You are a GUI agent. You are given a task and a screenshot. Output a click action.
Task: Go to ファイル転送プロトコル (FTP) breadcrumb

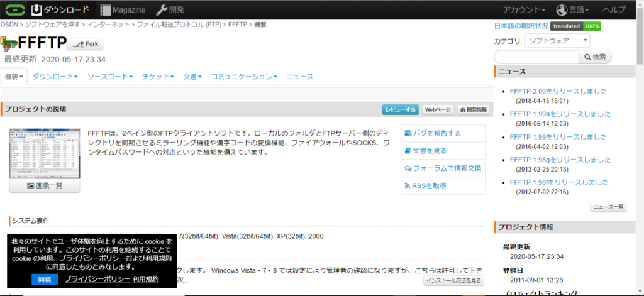tap(179, 25)
